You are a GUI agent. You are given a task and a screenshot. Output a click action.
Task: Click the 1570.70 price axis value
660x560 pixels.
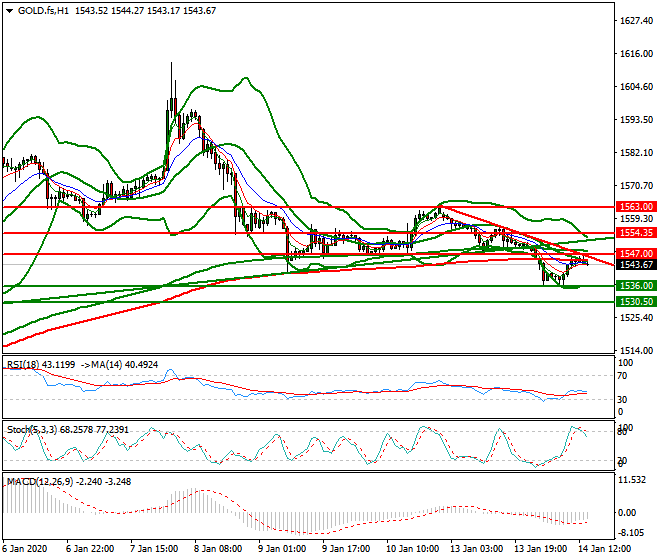637,186
